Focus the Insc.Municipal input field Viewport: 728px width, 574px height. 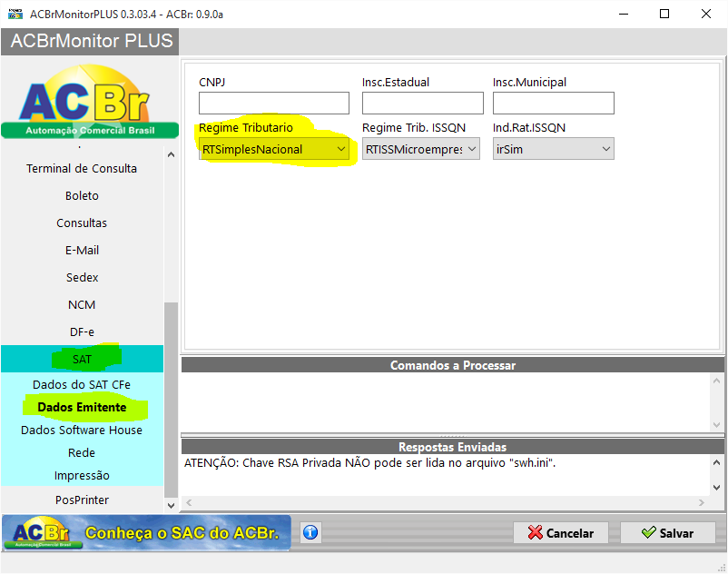pyautogui.click(x=554, y=104)
